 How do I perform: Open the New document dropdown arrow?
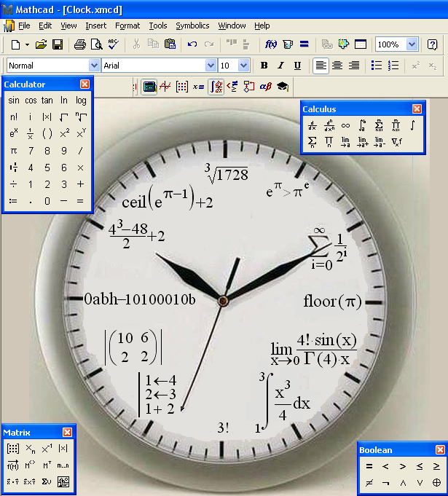[27, 44]
